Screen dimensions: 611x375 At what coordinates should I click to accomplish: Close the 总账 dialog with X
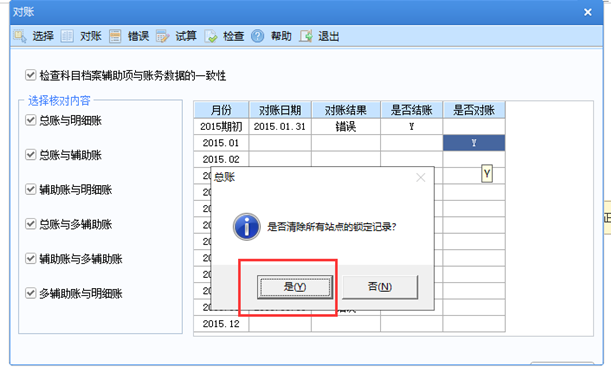point(420,178)
